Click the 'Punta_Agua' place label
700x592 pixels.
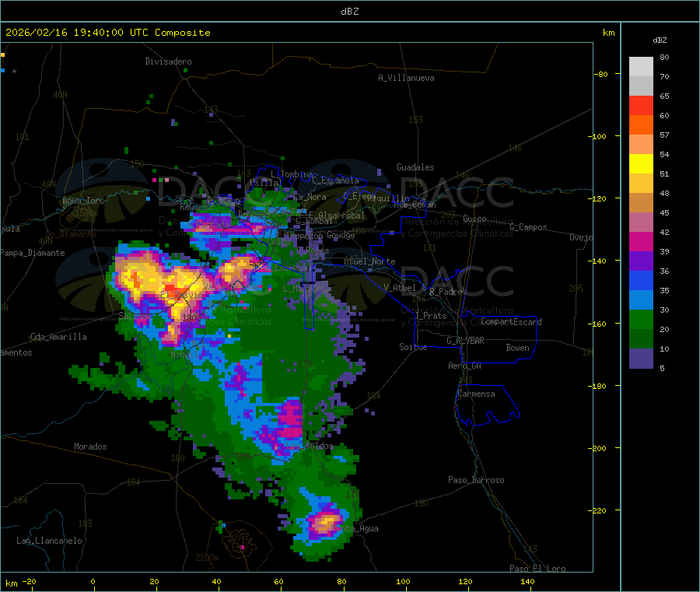[355, 528]
